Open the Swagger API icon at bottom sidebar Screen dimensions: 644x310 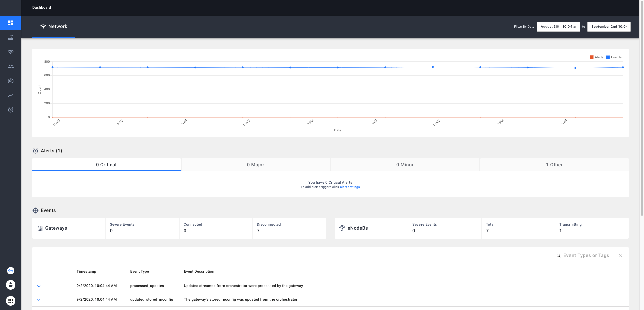point(10,270)
